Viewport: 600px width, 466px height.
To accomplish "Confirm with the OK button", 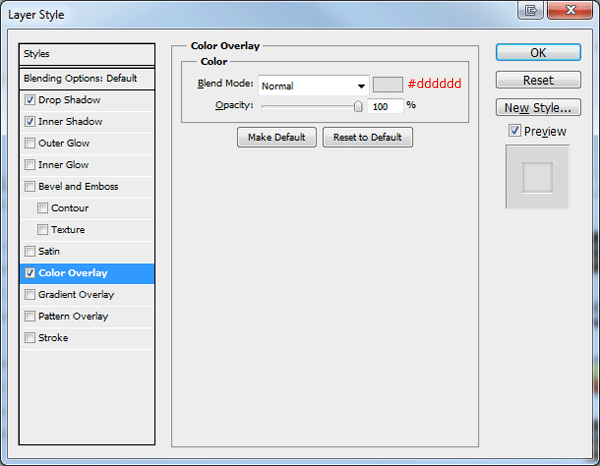I will pos(538,52).
